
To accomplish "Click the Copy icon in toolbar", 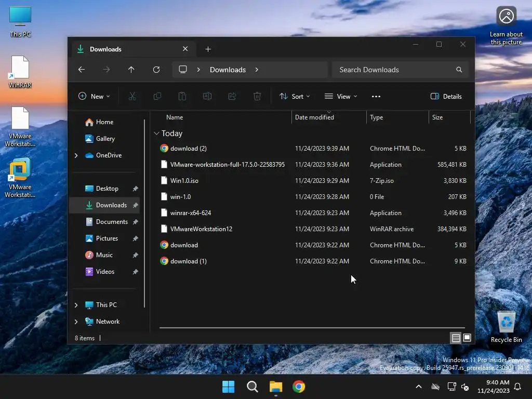I will click(157, 96).
